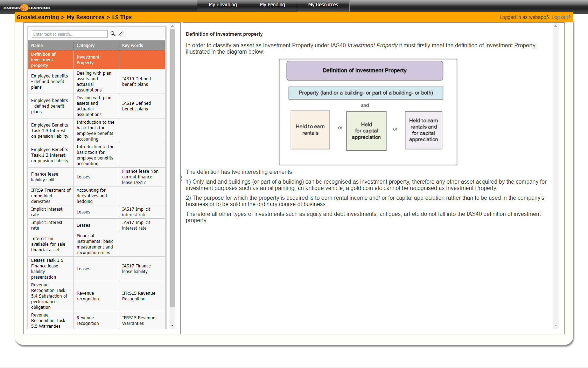Focus the 'Enter text to search' field
Viewport: 588px width, 368px height.
[x=70, y=34]
